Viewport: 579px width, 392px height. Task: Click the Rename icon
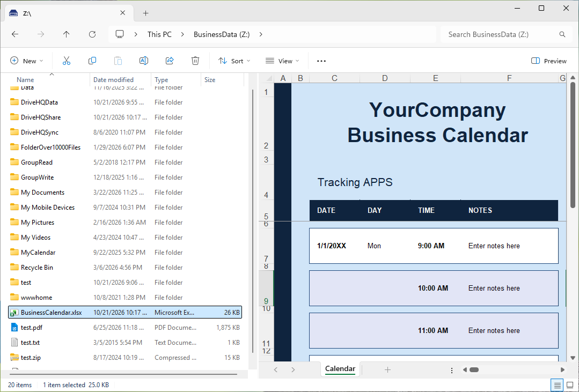tap(144, 61)
